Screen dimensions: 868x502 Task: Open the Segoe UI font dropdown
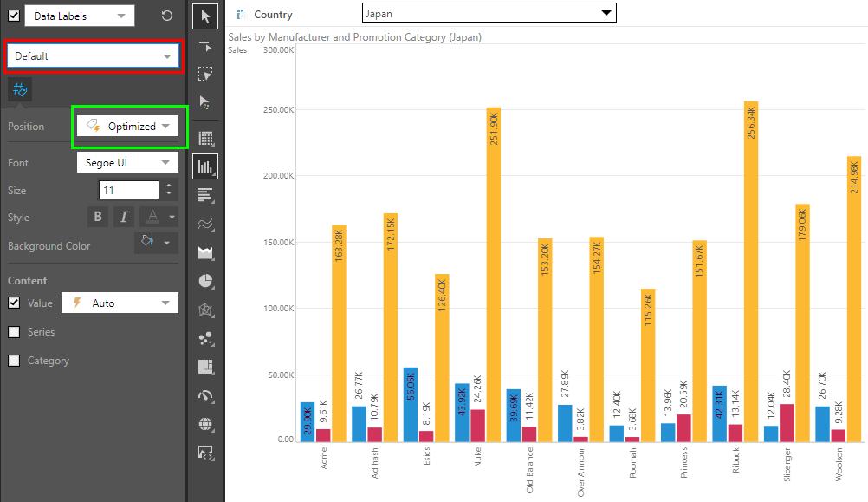click(128, 162)
